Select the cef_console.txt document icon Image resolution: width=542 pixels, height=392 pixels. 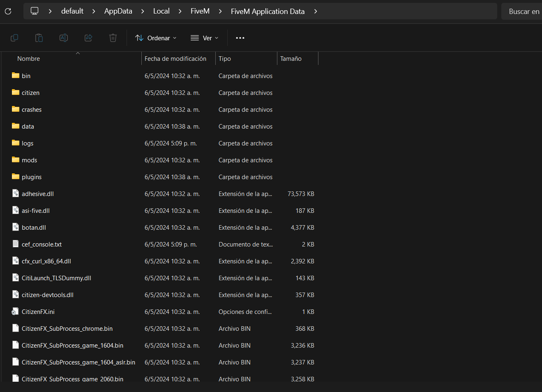[16, 244]
